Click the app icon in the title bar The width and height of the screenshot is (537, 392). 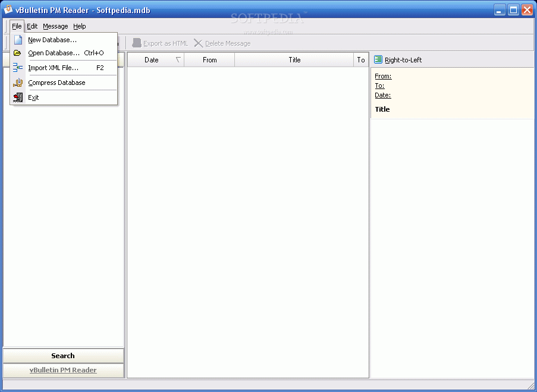(8, 10)
